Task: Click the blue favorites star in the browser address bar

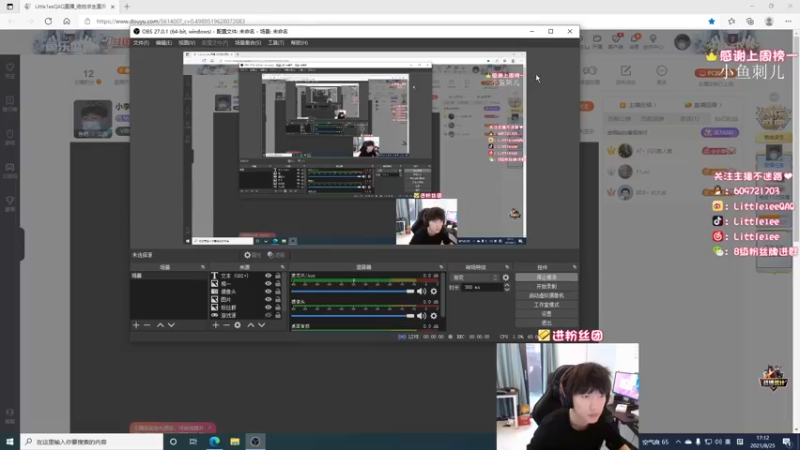Action: [x=712, y=21]
